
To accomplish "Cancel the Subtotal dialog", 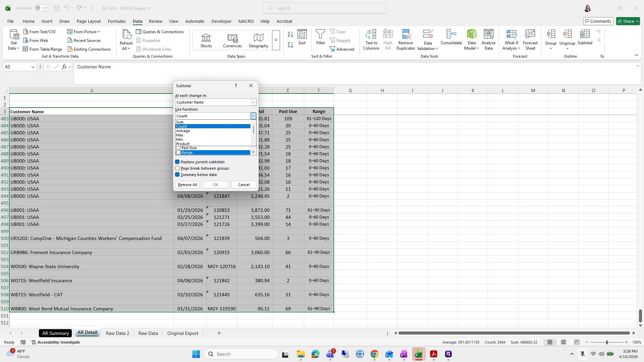I will 244,185.
